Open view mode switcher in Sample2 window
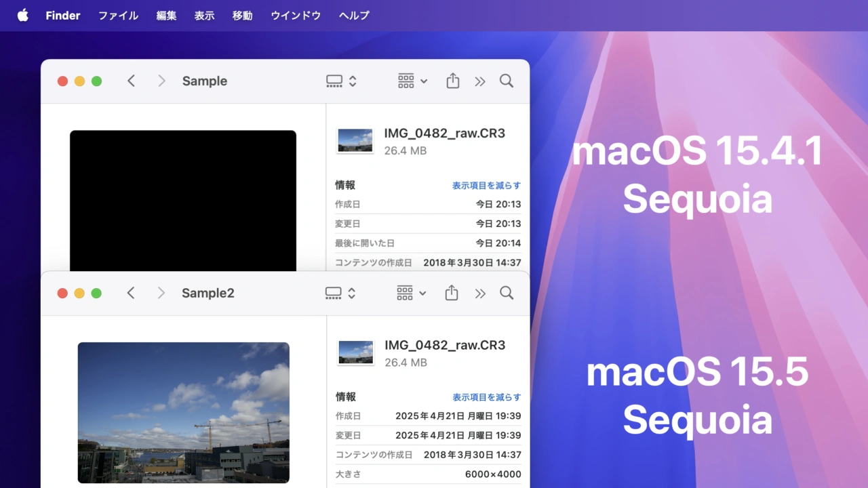868x488 pixels. 340,293
